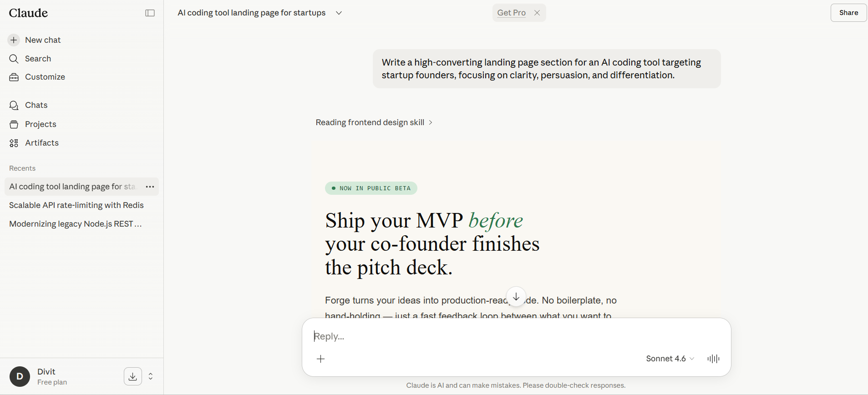Expand Reading frontend design skill step
Screen dimensions: 868x395
pos(374,122)
